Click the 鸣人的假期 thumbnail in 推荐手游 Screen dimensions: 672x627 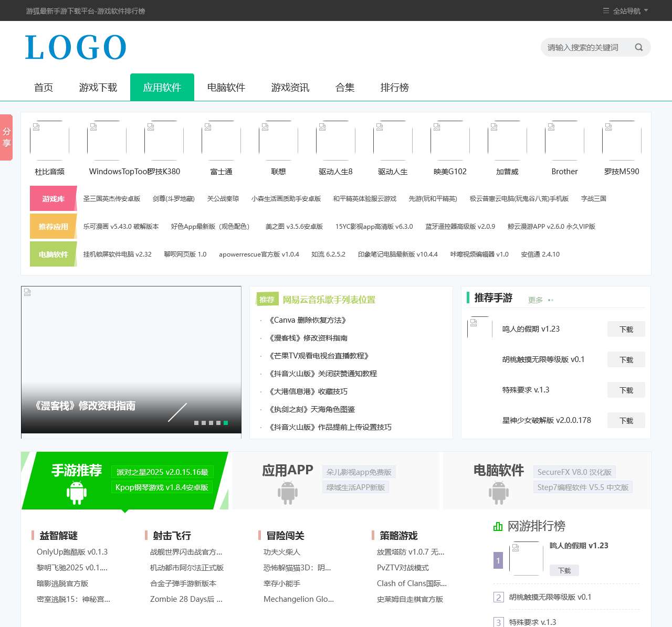[x=480, y=329]
